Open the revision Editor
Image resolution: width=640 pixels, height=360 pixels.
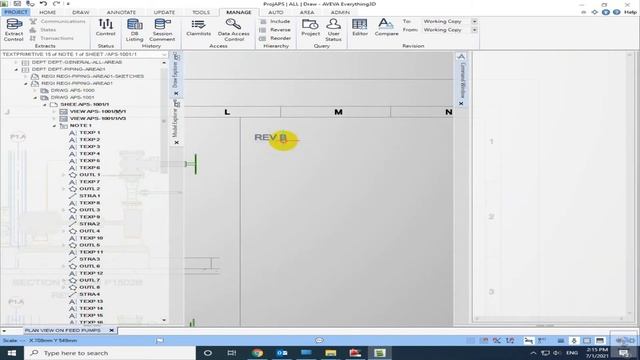tap(360, 28)
